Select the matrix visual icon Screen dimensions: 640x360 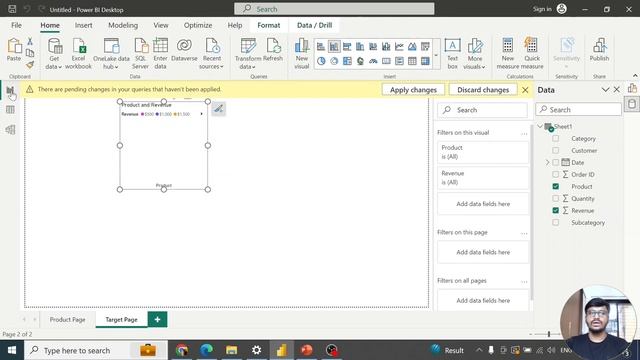(x=425, y=61)
